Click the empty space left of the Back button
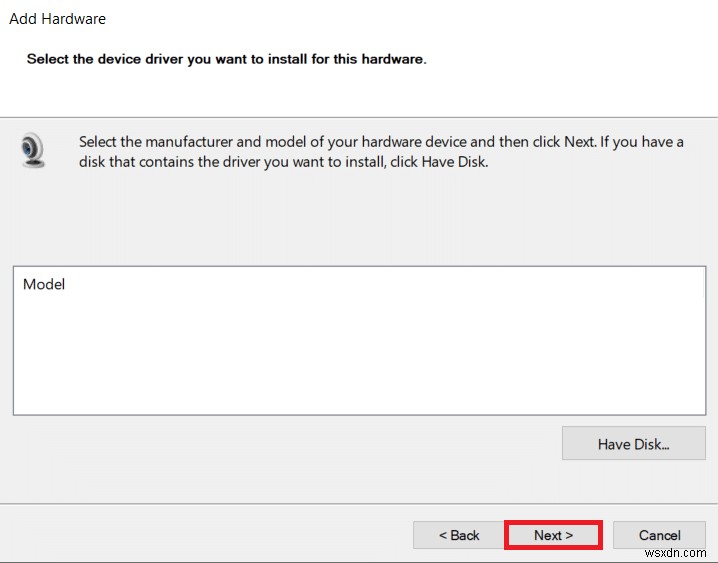718x563 pixels. pos(200,535)
